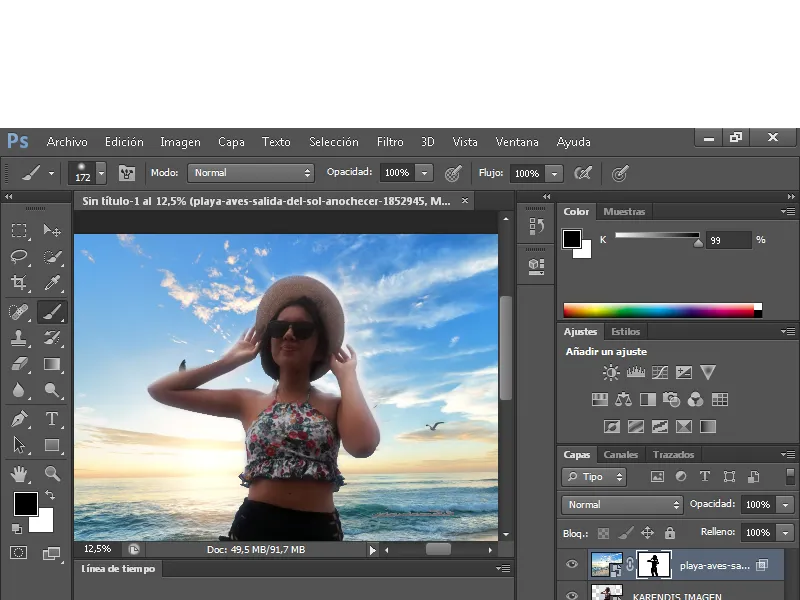Toggle the brush panel button

pyautogui.click(x=127, y=173)
